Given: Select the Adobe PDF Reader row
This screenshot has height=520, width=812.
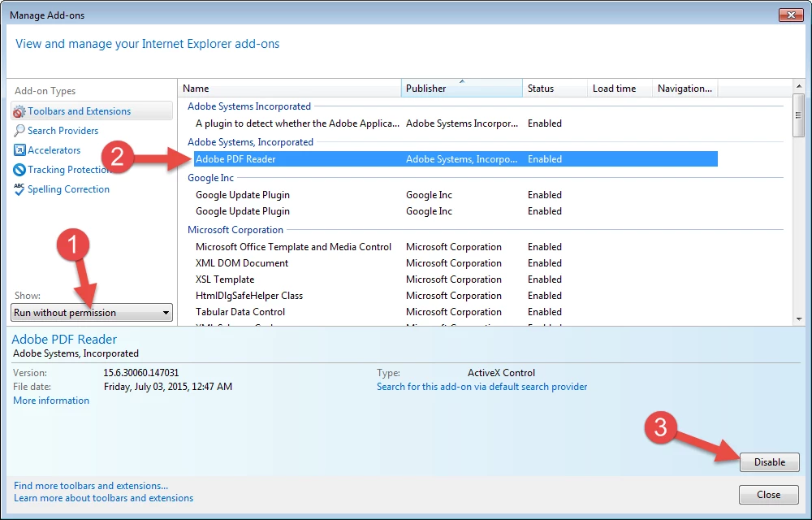Looking at the screenshot, I should [x=456, y=159].
